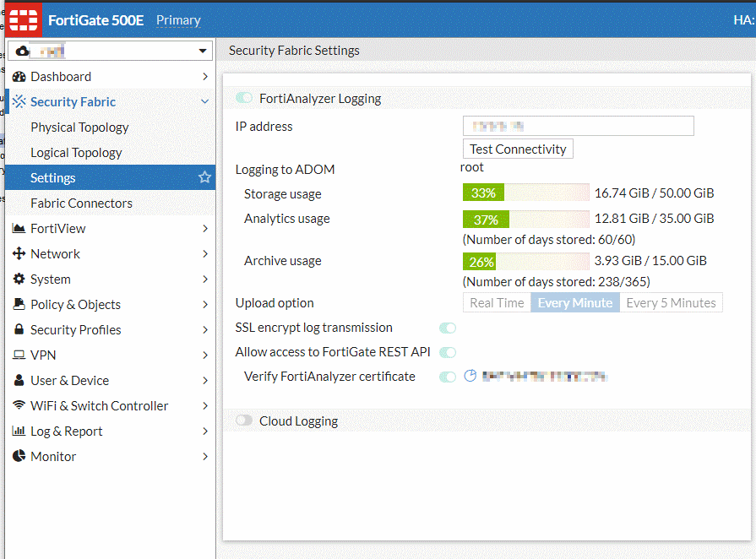The image size is (756, 559).
Task: Expand the Log & Report chevron
Action: click(205, 431)
